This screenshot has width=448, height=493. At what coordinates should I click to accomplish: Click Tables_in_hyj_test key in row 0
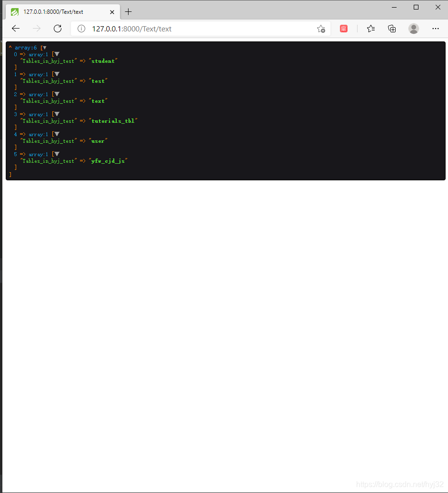[x=49, y=61]
